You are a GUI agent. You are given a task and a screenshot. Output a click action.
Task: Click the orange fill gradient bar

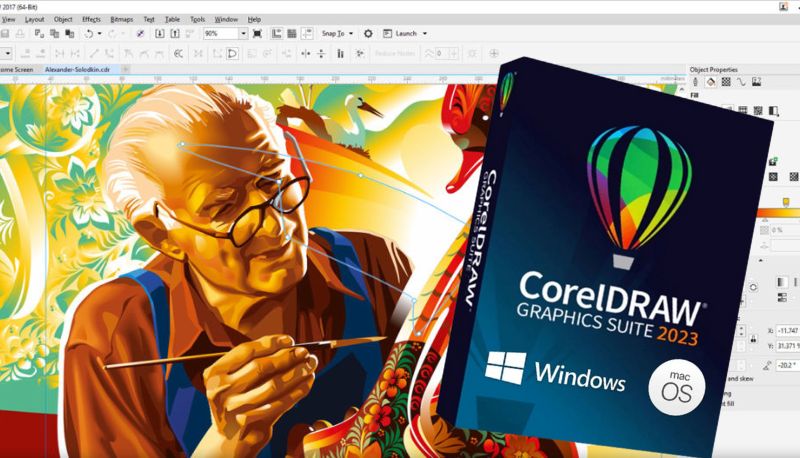click(x=780, y=210)
